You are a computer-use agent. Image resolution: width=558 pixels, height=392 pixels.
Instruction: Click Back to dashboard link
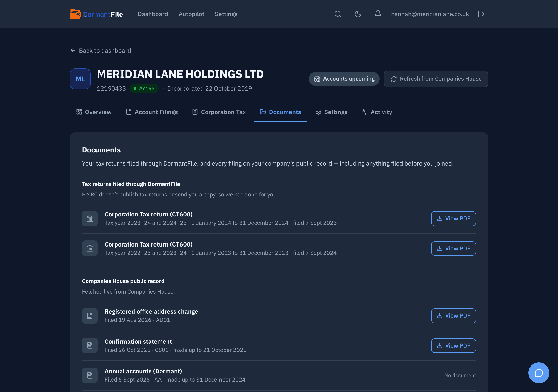(x=100, y=51)
